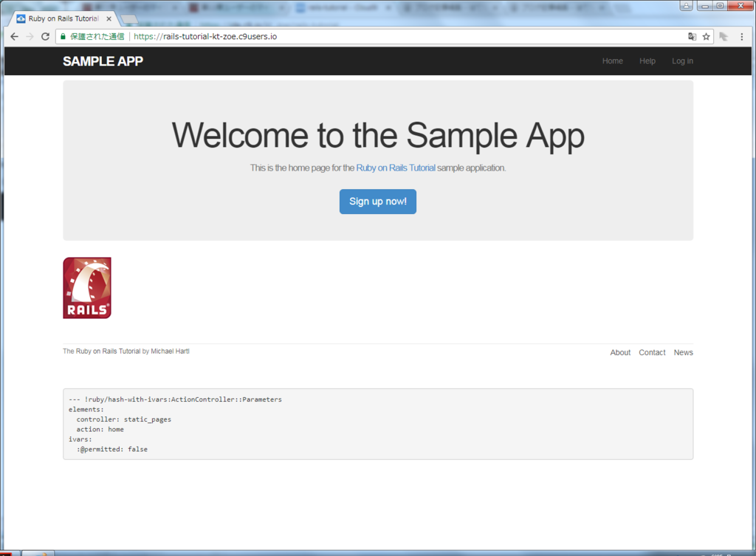Reload the page with the refresh icon
This screenshot has height=556, width=756.
coord(45,37)
